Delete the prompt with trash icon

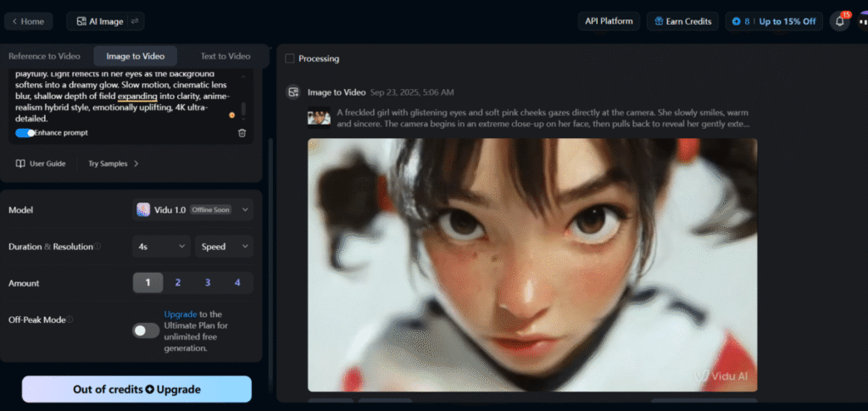click(x=242, y=133)
